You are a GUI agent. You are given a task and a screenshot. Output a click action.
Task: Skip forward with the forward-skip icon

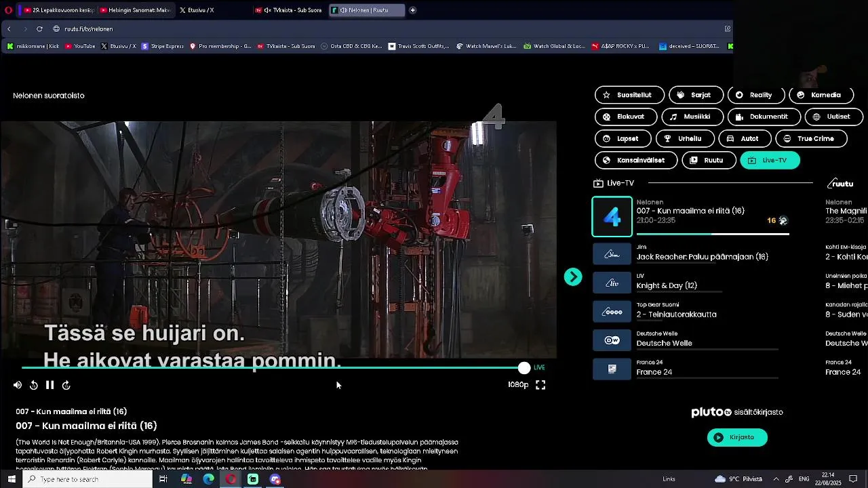66,385
